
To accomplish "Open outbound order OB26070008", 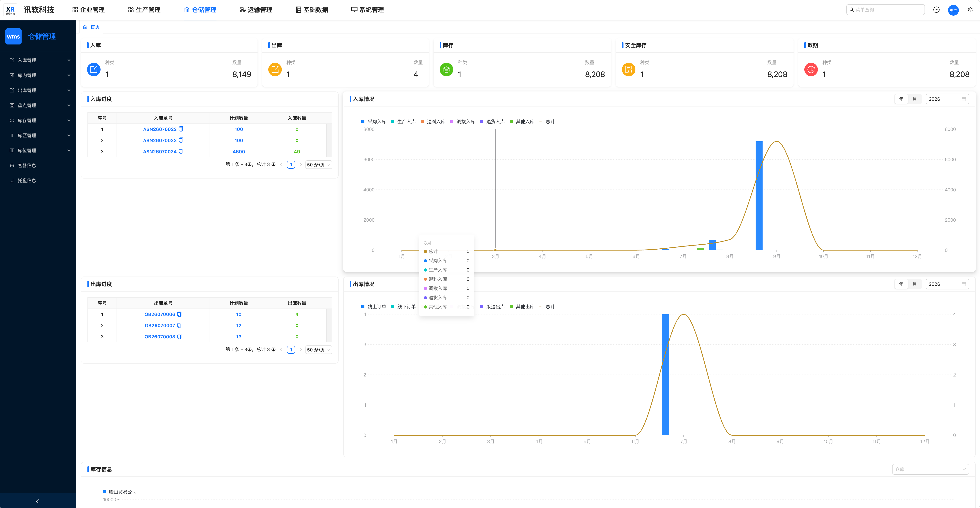I will (160, 336).
